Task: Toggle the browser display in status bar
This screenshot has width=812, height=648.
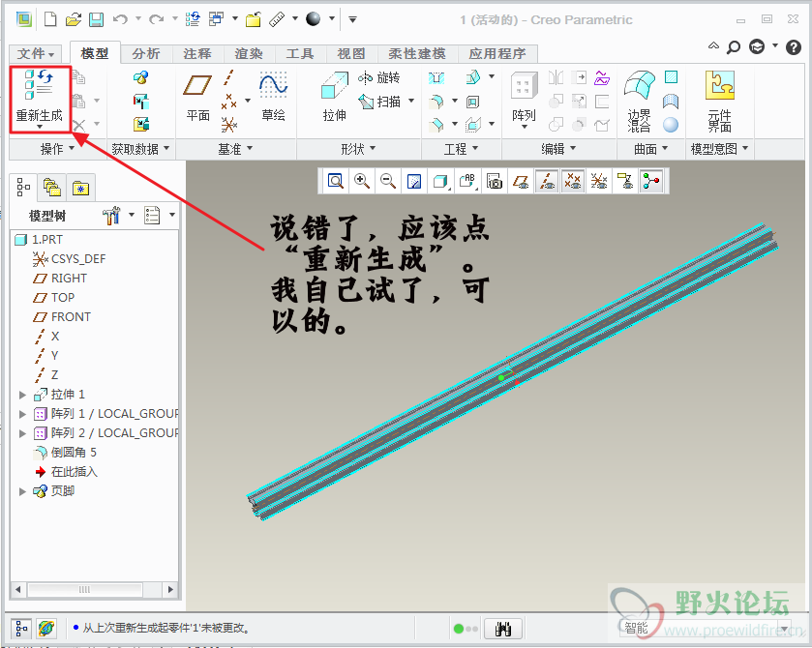Action: pyautogui.click(x=46, y=629)
